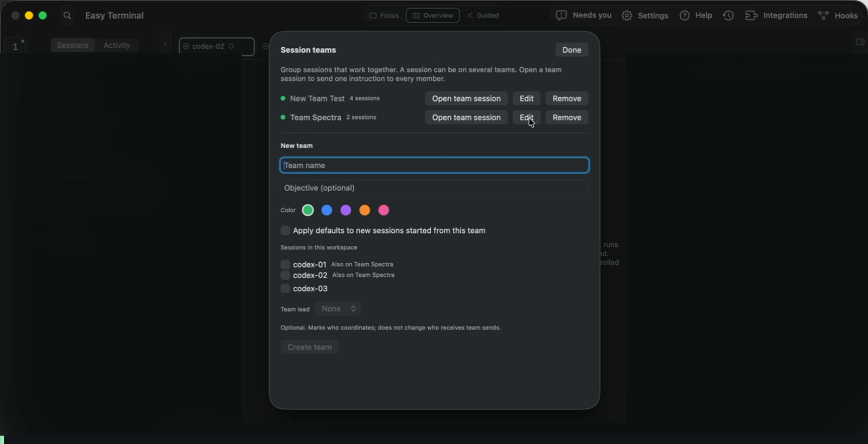
Task: Remove the Team Spectra team
Action: [x=566, y=117]
